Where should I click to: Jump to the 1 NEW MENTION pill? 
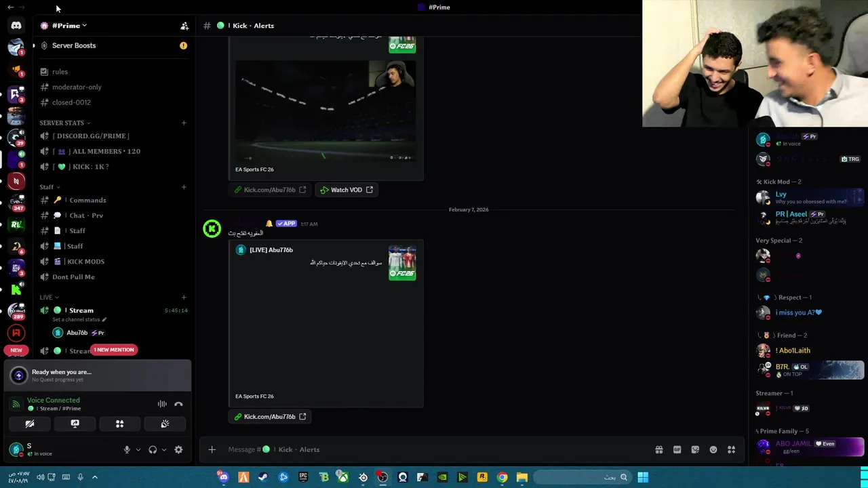click(114, 350)
